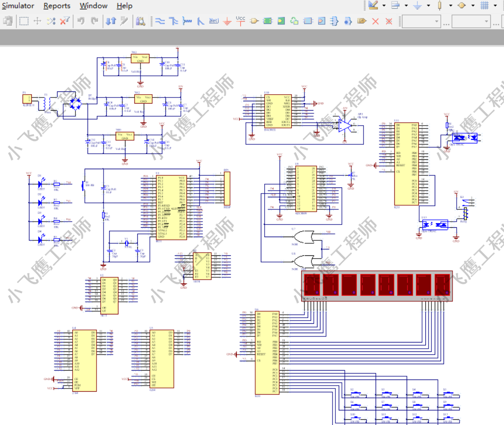Click the light blue sheet symbol icon
This screenshot has width=504, height=425.
click(308, 21)
